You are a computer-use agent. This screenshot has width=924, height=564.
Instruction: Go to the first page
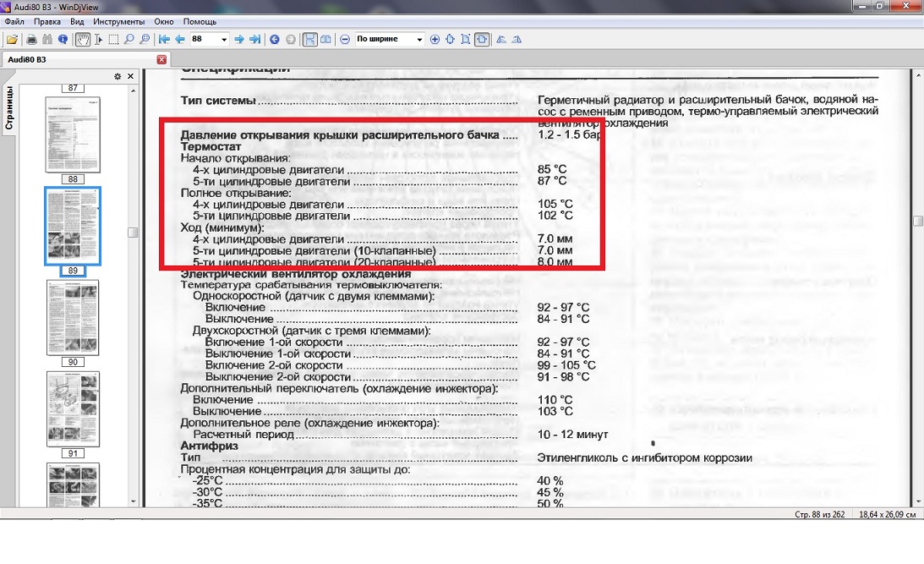click(x=164, y=40)
